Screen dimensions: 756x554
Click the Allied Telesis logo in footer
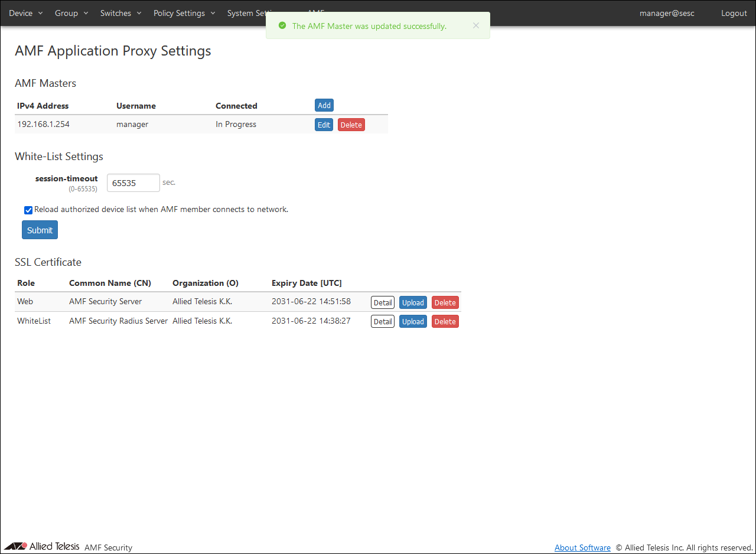(x=41, y=546)
